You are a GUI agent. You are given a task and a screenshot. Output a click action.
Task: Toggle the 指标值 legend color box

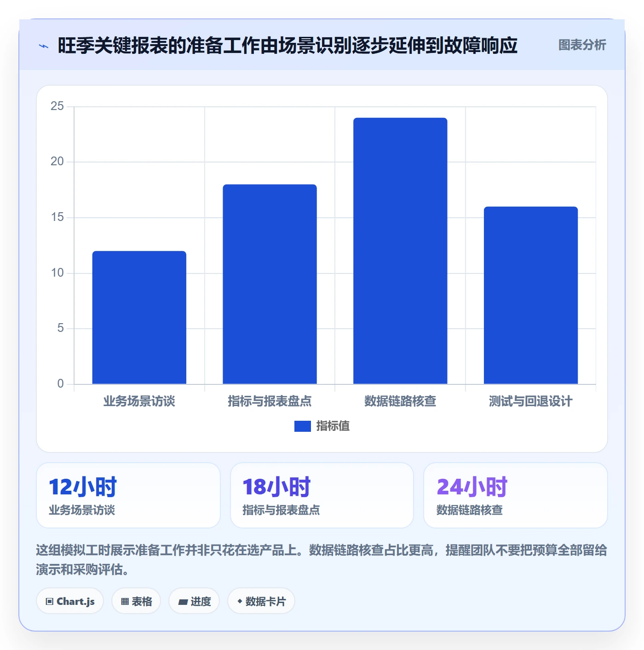click(303, 426)
